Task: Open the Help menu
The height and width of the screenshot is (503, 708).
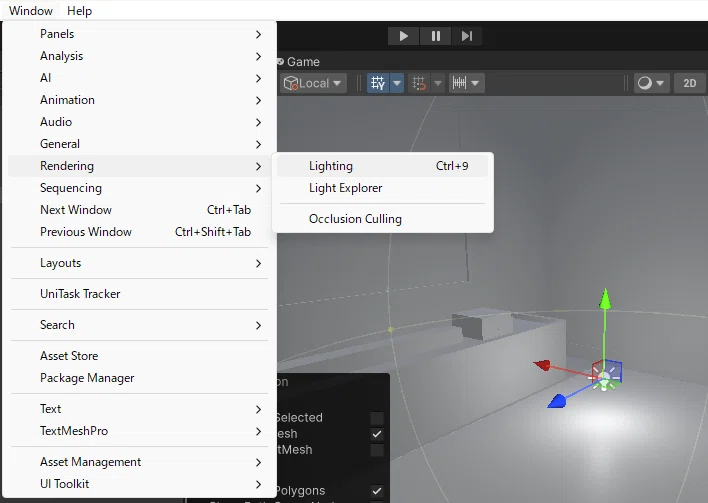Action: tap(79, 10)
